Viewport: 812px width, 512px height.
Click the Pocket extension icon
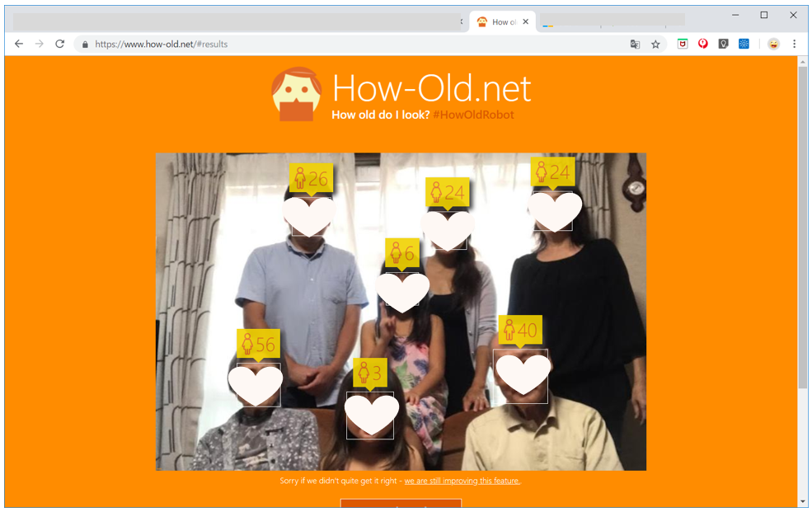coord(683,44)
